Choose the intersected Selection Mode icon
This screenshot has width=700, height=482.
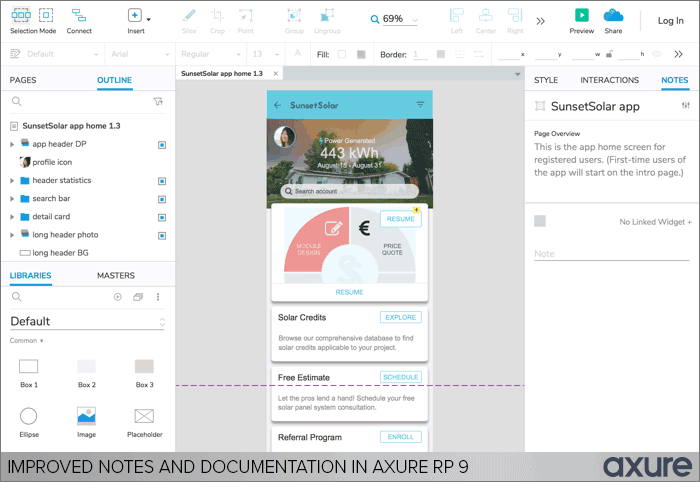point(21,15)
